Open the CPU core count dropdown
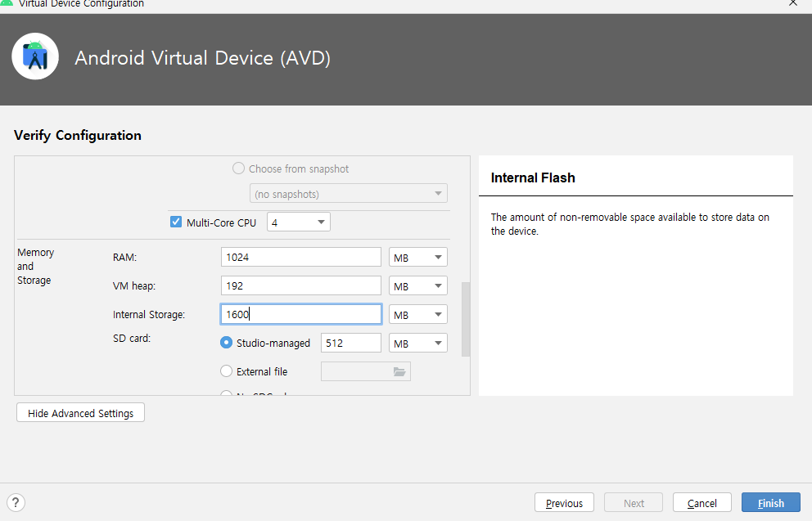The image size is (812, 521). pyautogui.click(x=299, y=222)
